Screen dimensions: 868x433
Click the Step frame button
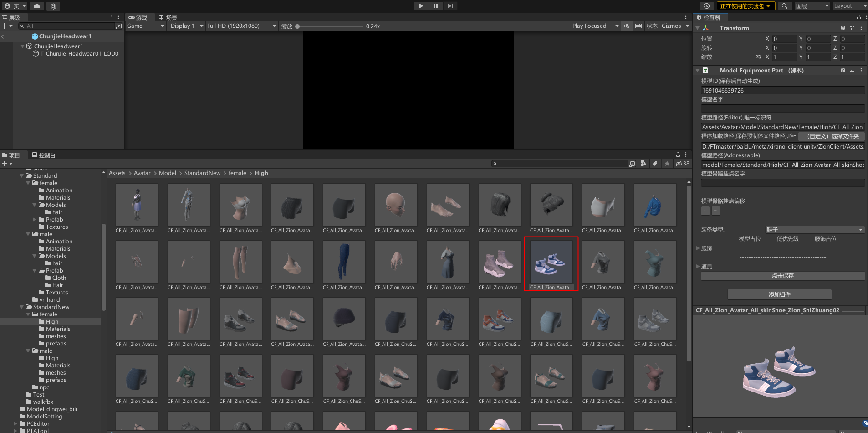click(450, 6)
